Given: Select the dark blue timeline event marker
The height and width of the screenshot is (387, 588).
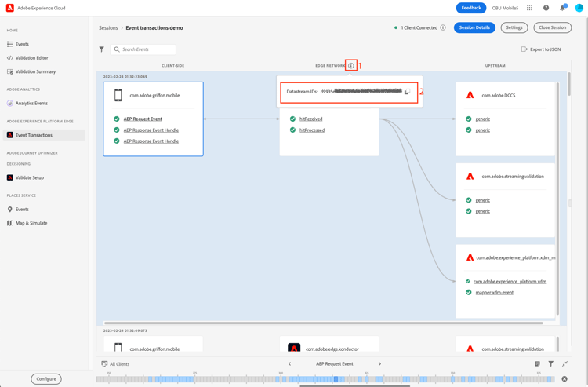Looking at the screenshot, I should point(336,379).
